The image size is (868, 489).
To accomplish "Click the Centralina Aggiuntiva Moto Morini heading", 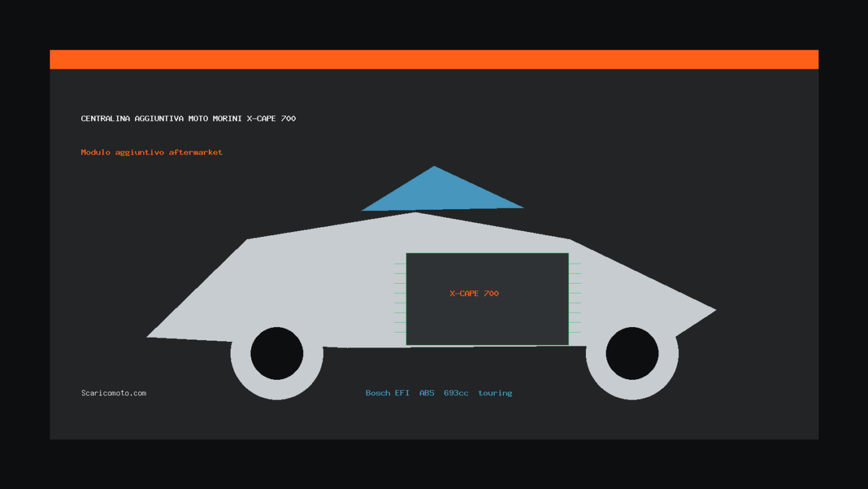I will click(188, 119).
